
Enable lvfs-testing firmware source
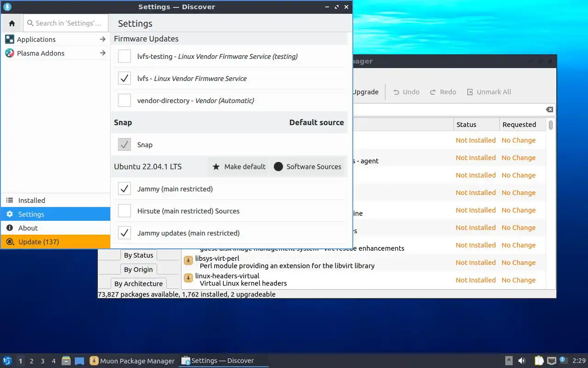pos(124,56)
